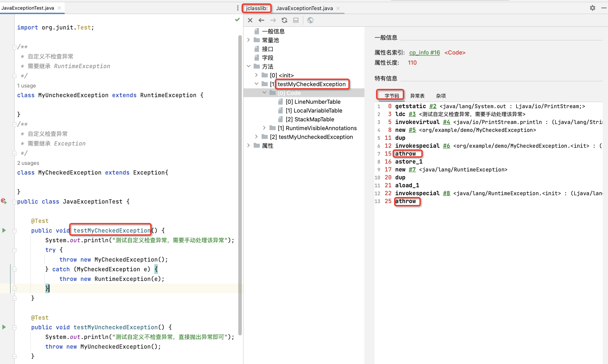
Task: Click the forward arrow in jclasslib toolbar
Action: [273, 20]
